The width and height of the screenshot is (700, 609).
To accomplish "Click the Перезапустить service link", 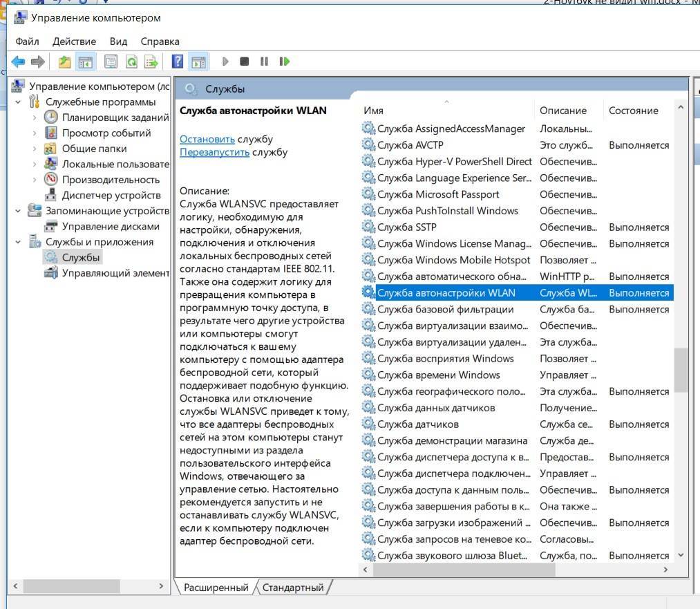I will (x=214, y=152).
